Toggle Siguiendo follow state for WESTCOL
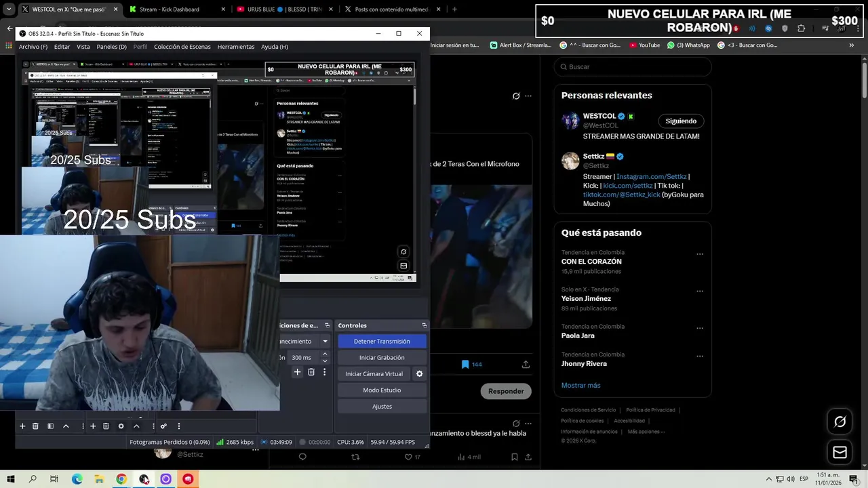Viewport: 868px width, 488px height. click(681, 121)
